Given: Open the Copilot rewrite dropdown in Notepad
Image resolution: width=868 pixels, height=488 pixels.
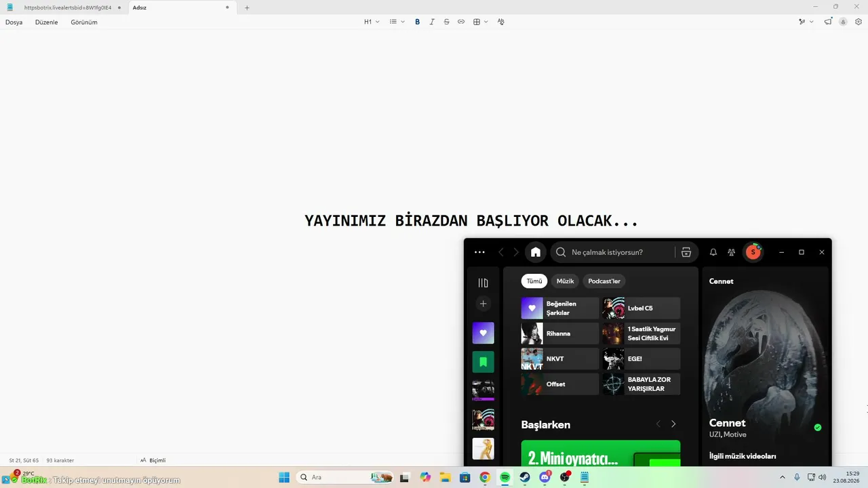Looking at the screenshot, I should [x=806, y=22].
